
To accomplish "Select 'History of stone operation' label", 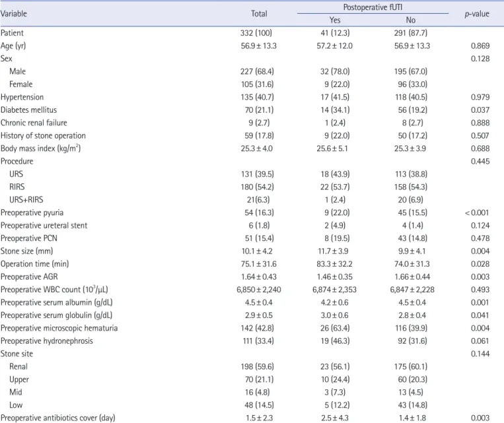I will pos(43,135).
